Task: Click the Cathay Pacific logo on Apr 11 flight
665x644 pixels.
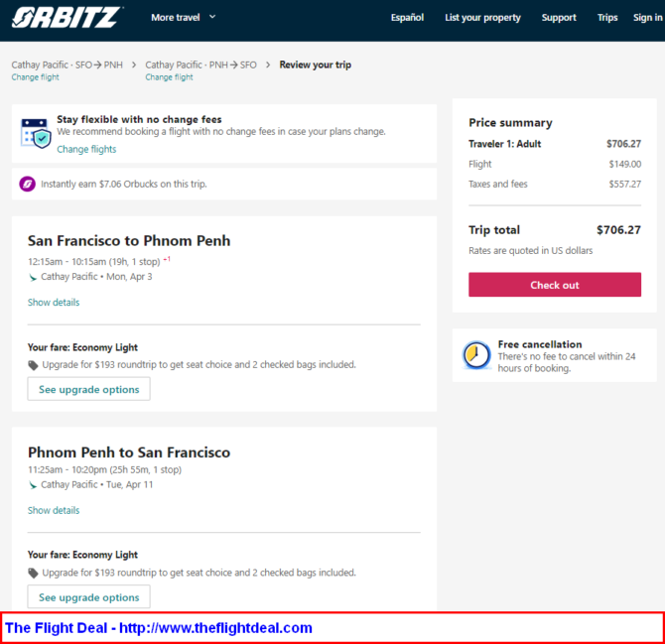Action: 33,485
